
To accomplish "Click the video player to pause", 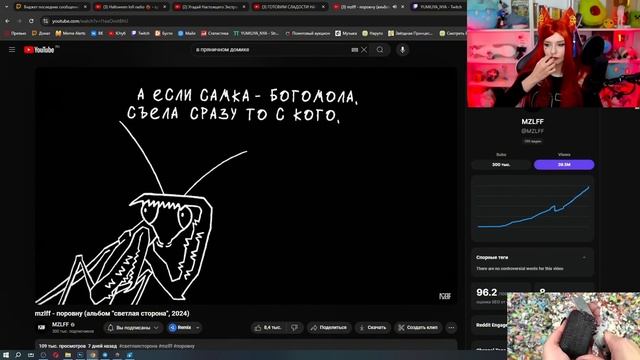I will point(246,186).
